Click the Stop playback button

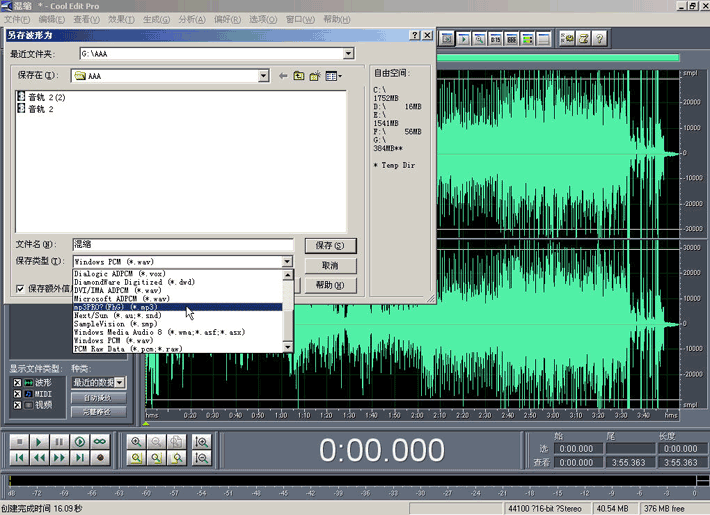(x=19, y=441)
